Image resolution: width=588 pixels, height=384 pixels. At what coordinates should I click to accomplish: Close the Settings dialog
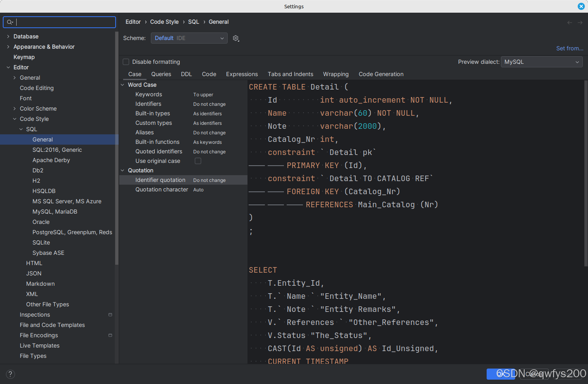(581, 6)
